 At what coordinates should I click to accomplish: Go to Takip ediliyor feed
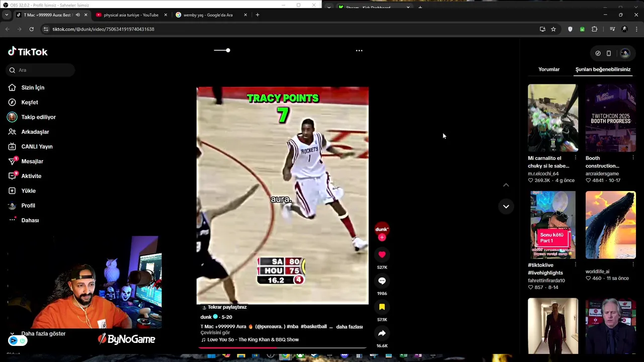click(38, 117)
